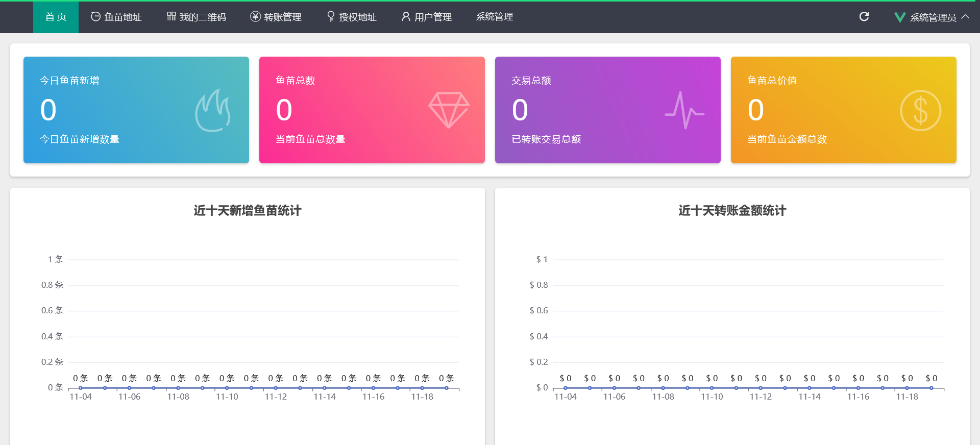Click the green V logo icon
The width and height of the screenshot is (980, 445).
[900, 17]
